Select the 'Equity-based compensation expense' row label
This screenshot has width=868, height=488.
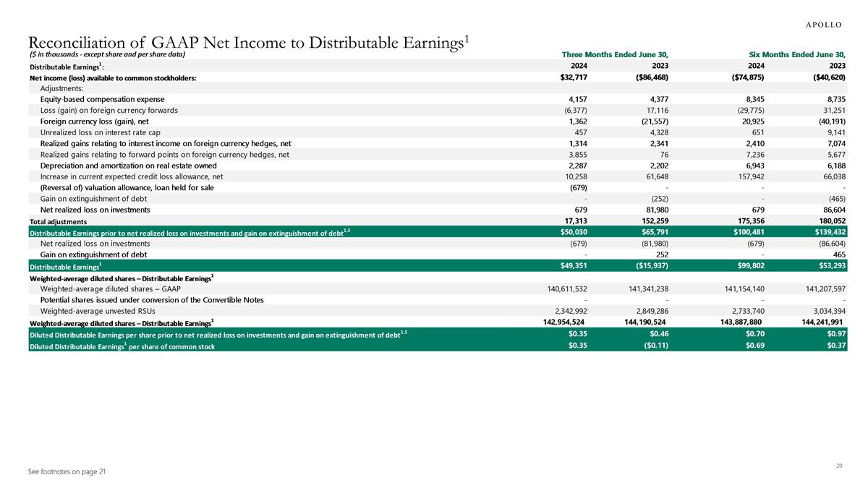[102, 99]
